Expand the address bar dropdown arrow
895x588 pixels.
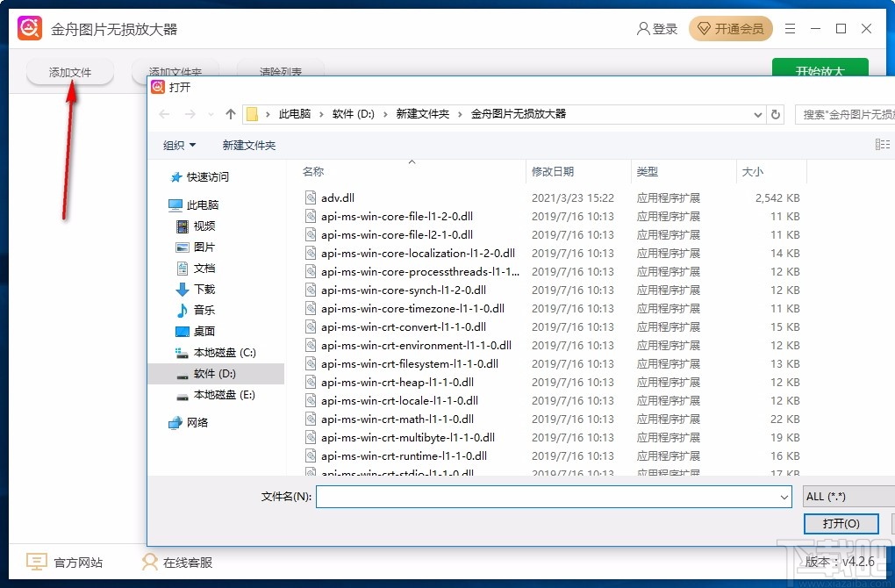(x=758, y=113)
